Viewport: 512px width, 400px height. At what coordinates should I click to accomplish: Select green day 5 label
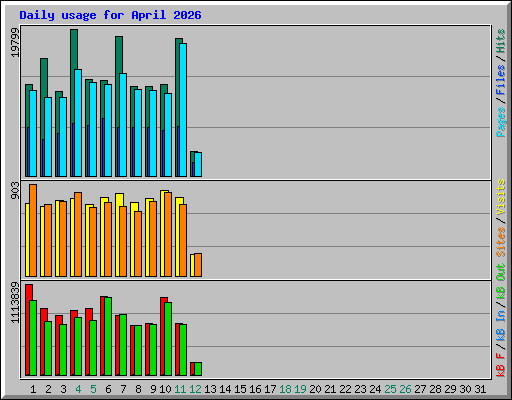[93, 389]
